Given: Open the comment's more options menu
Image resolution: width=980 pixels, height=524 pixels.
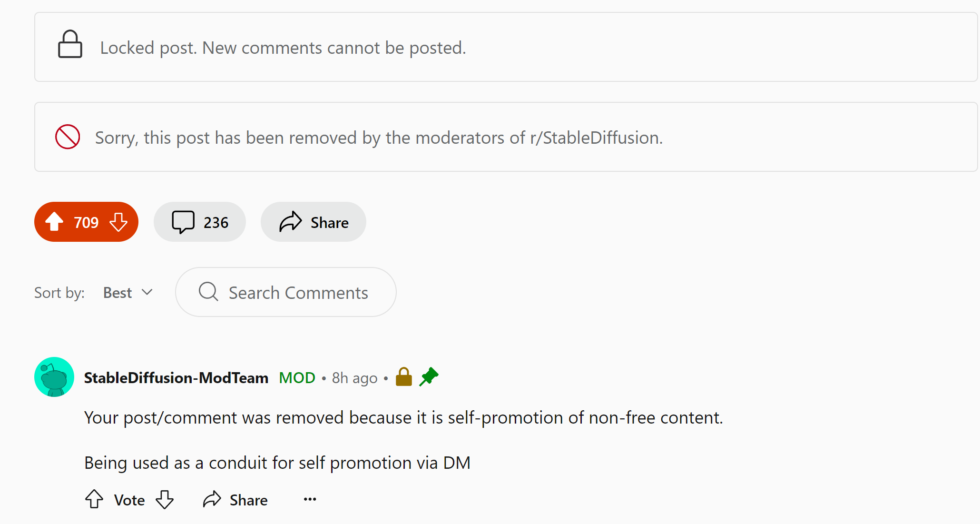Looking at the screenshot, I should click(310, 499).
